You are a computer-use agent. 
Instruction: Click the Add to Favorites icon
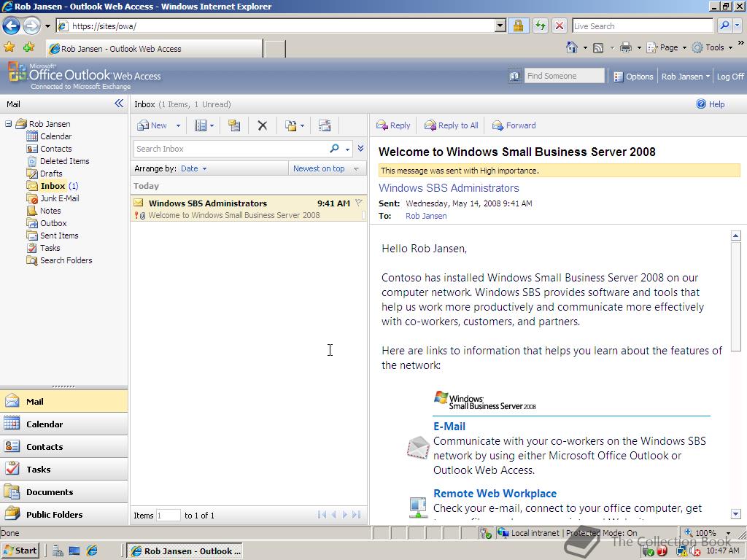point(28,47)
